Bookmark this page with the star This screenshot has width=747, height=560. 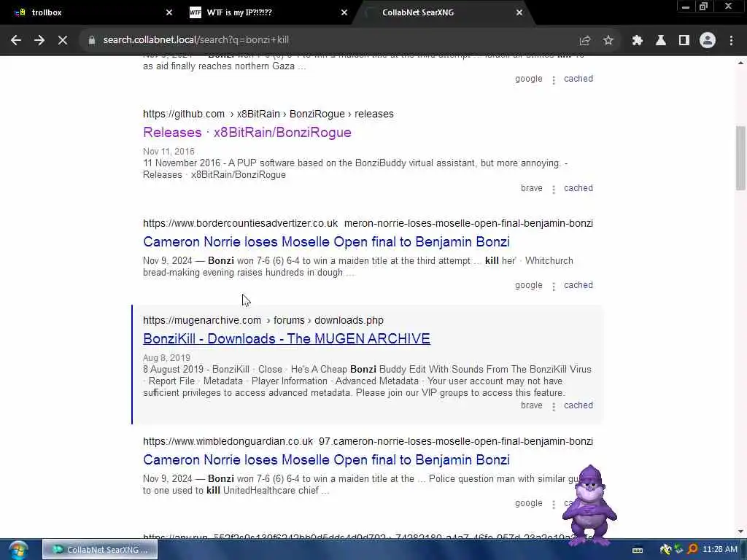[x=608, y=41]
